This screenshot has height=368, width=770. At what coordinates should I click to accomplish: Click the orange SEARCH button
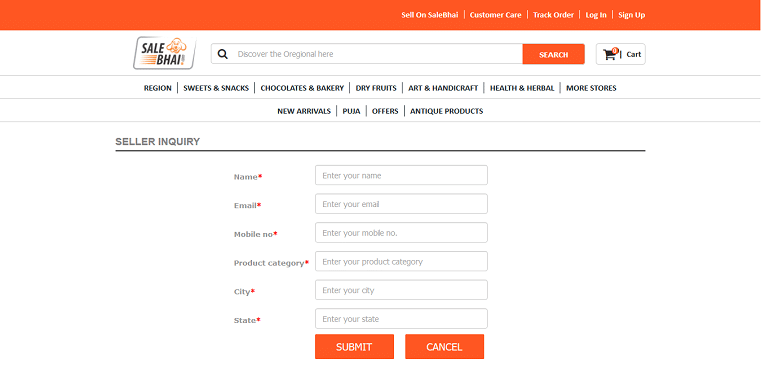(x=553, y=54)
